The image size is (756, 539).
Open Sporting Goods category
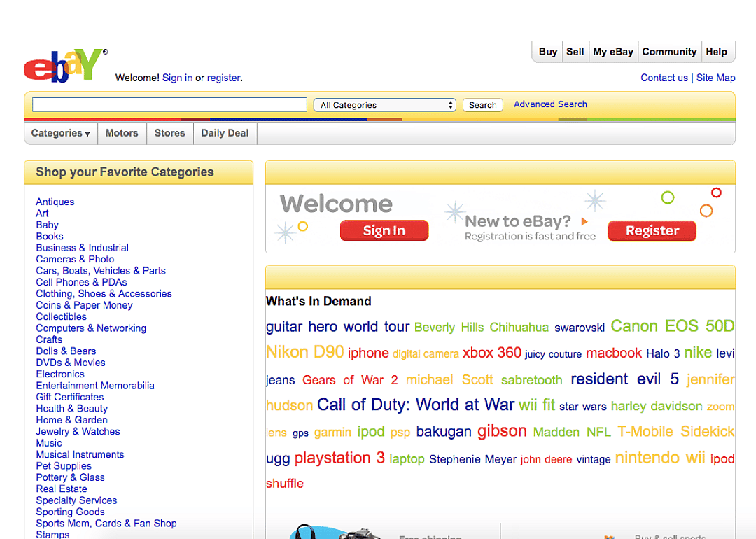pos(71,512)
